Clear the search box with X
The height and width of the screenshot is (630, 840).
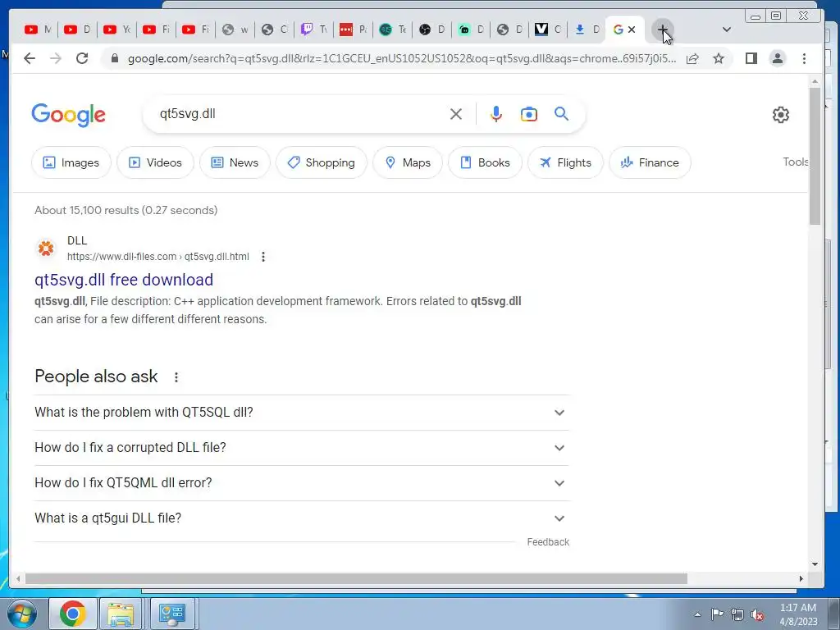click(456, 114)
